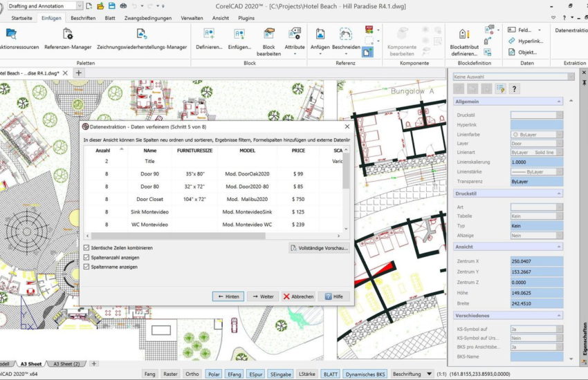This screenshot has width=588, height=380.
Task: Click the Save icon in quick access toolbar
Action: click(x=111, y=6)
